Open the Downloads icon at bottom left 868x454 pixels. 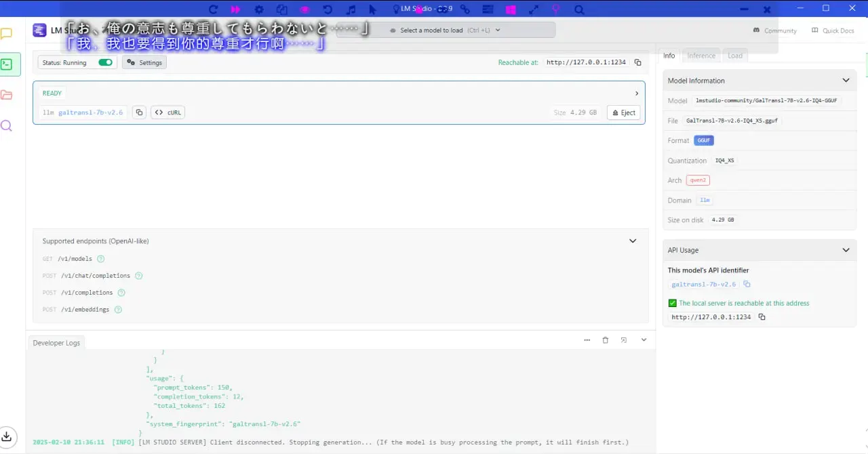[6, 436]
